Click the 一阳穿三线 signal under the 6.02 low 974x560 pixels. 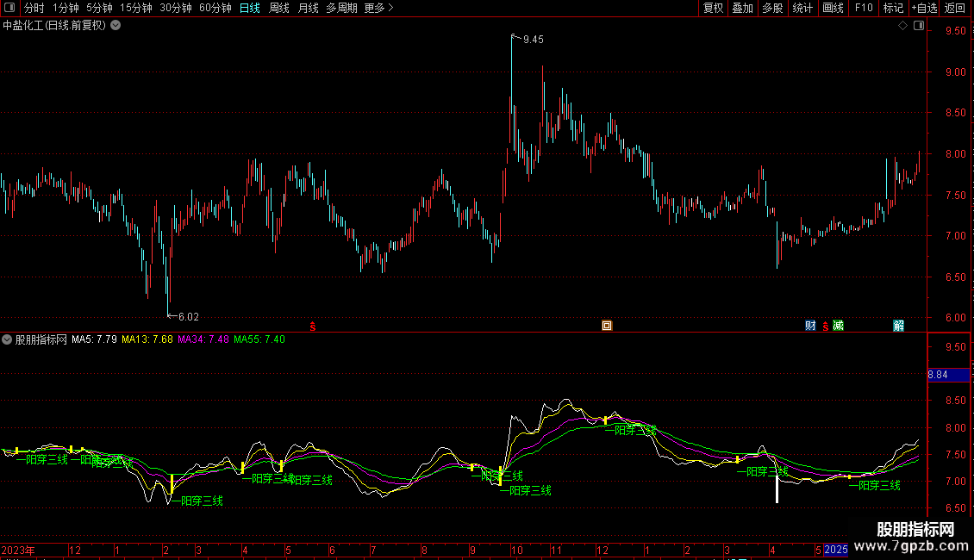(x=197, y=501)
